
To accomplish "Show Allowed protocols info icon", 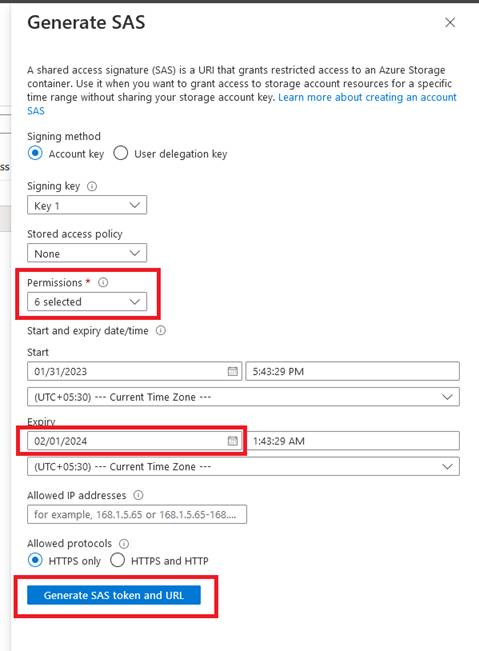I will (124, 543).
